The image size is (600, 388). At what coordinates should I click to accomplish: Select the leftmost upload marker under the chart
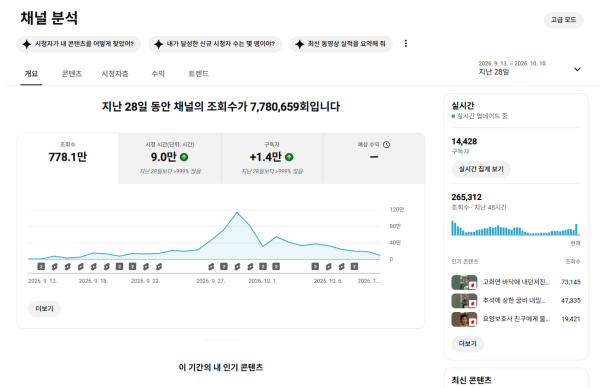[x=41, y=266]
